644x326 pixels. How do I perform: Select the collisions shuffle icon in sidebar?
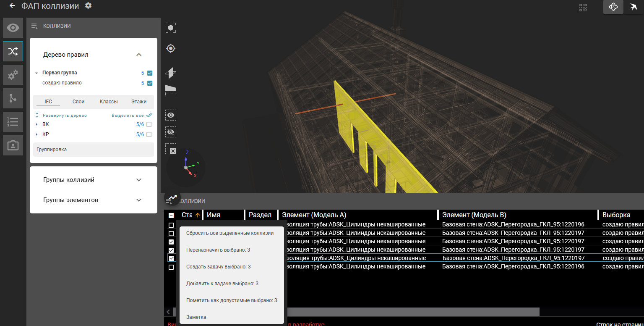(13, 52)
